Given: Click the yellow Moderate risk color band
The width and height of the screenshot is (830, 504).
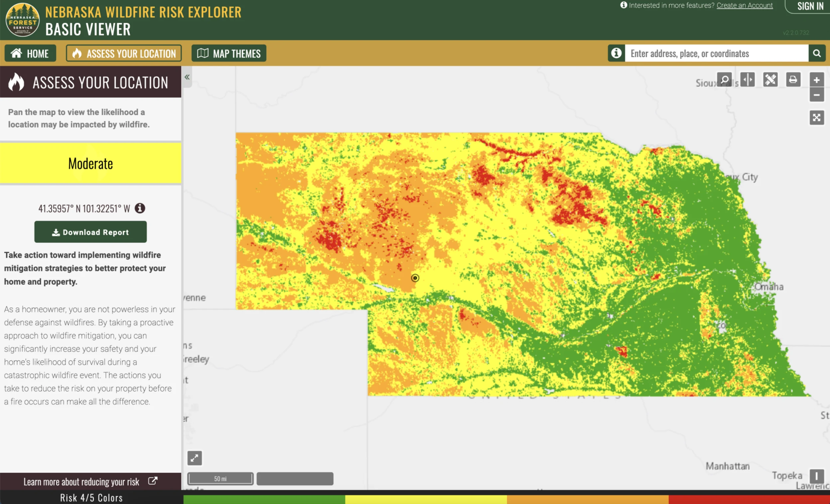Looking at the screenshot, I should (90, 163).
